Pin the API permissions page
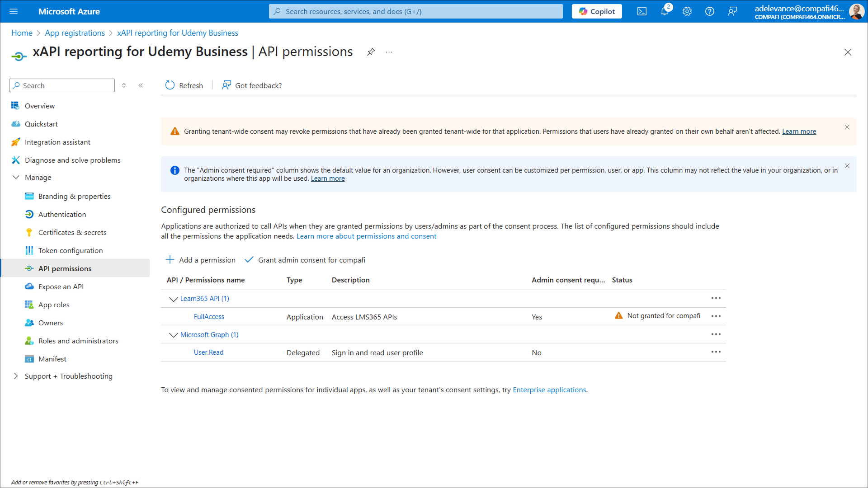The image size is (868, 488). 371,52
